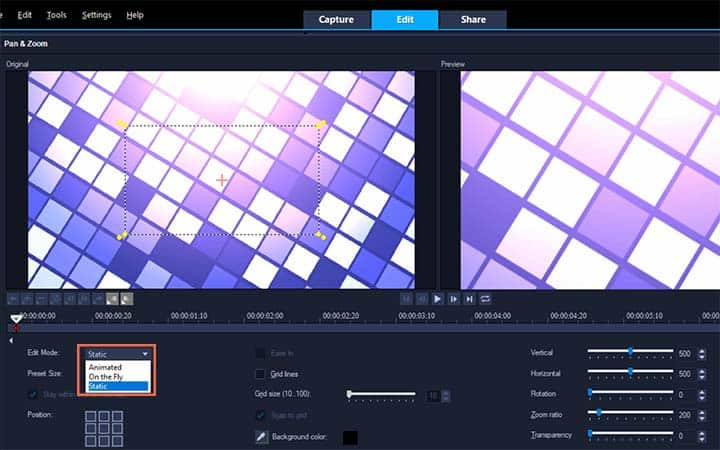Image resolution: width=720 pixels, height=450 pixels.
Task: Click the red crosshair in Original view
Action: [222, 180]
